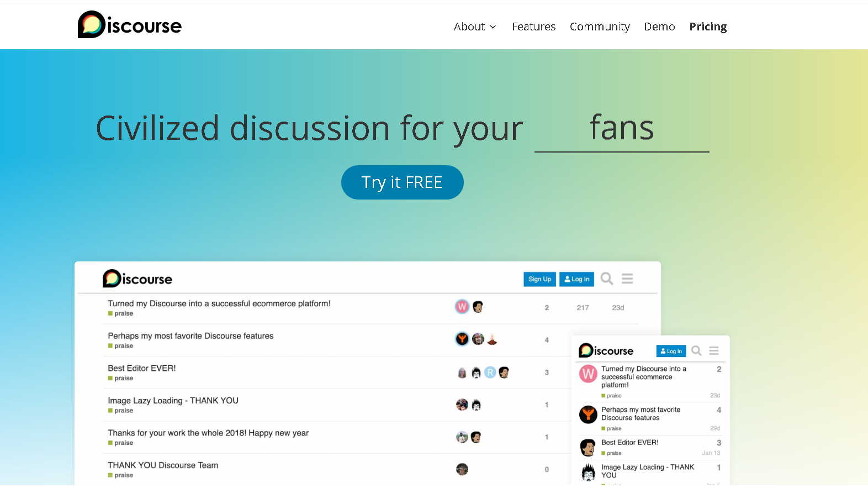This screenshot has height=488, width=868.
Task: Click the blue R avatar on the Best Editor row
Action: pos(490,372)
